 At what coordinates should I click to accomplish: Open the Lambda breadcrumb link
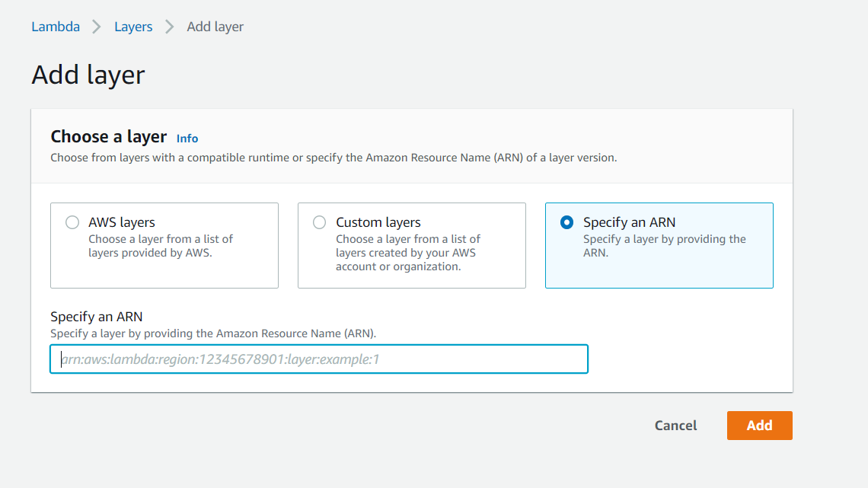coord(55,27)
